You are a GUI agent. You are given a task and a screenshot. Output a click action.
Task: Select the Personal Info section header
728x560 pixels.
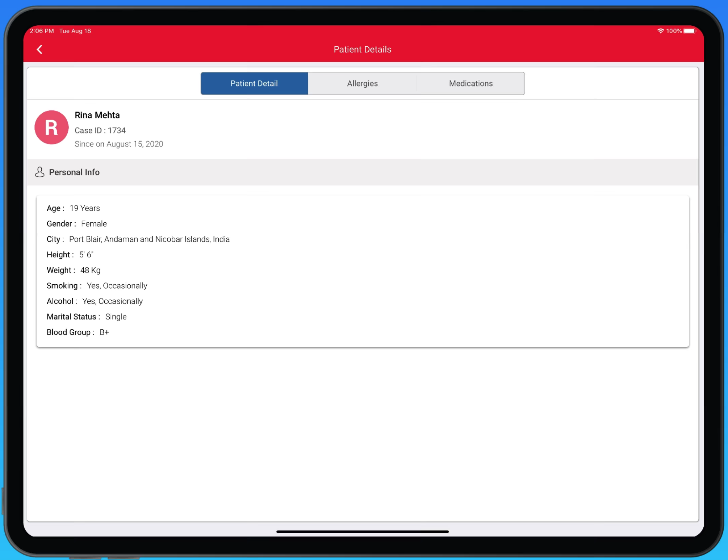[x=363, y=172]
